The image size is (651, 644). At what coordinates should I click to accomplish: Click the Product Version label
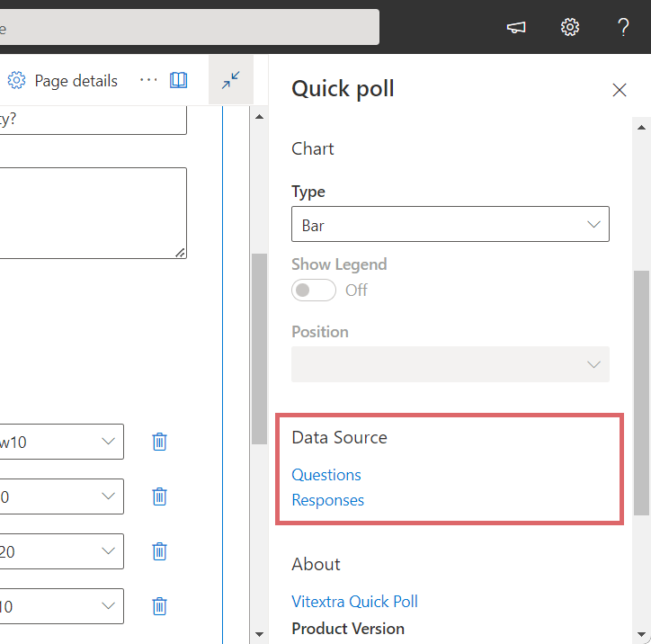pyautogui.click(x=348, y=628)
